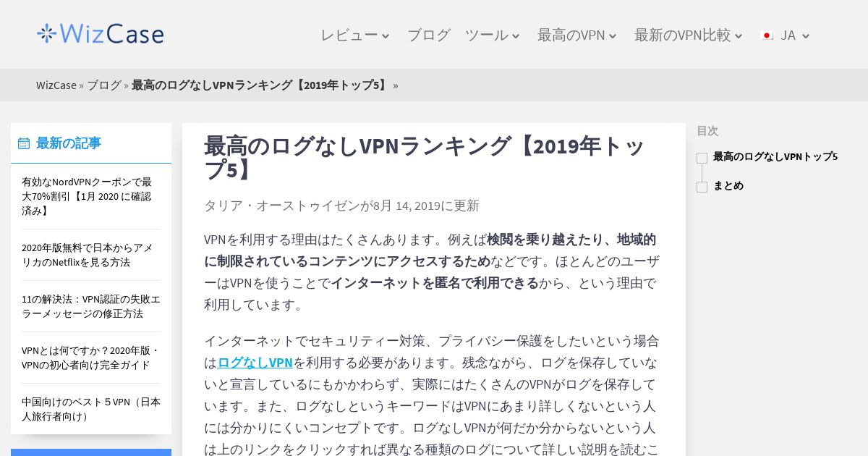868x456 pixels.
Task: Select the JA language label
Action: coord(788,35)
